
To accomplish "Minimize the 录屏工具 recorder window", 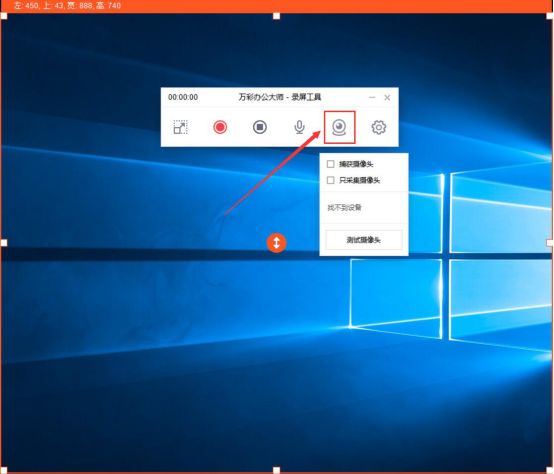I will (x=372, y=97).
